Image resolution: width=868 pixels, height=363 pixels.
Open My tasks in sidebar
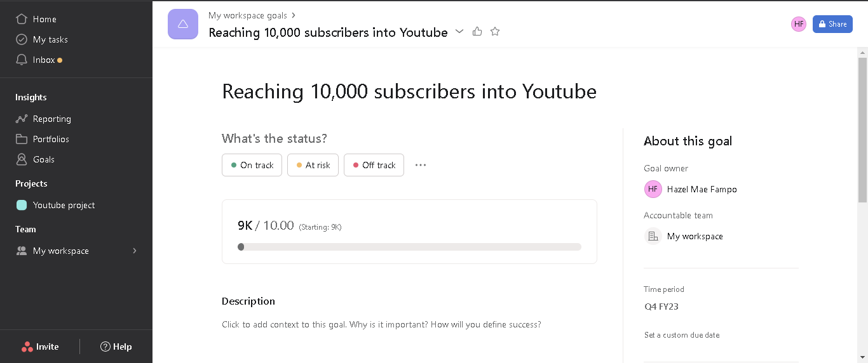coord(50,39)
